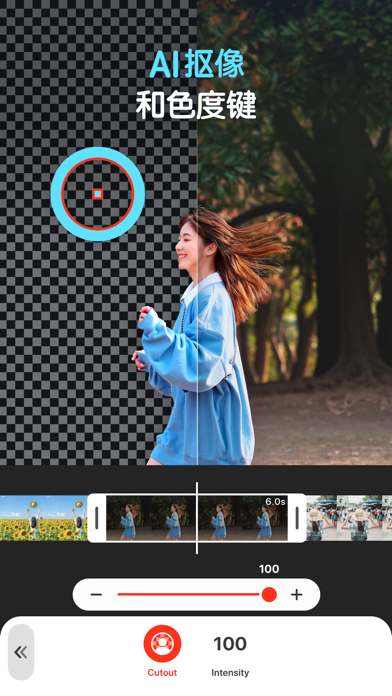Click the 6.0s duration label on clip

[275, 502]
